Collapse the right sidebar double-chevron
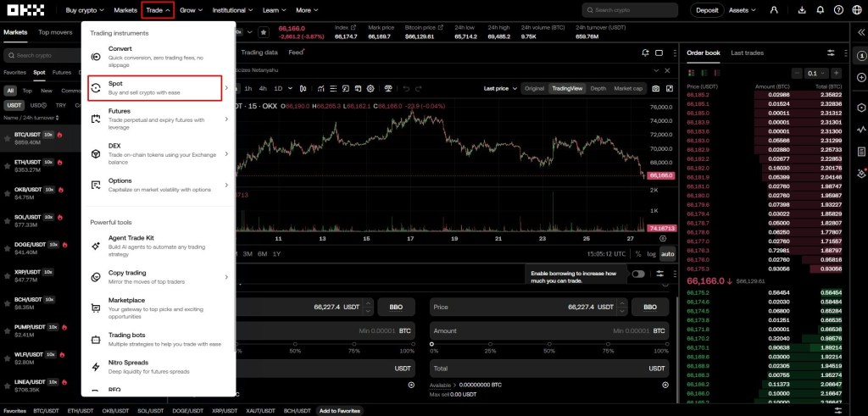868x416 pixels. pos(861,33)
